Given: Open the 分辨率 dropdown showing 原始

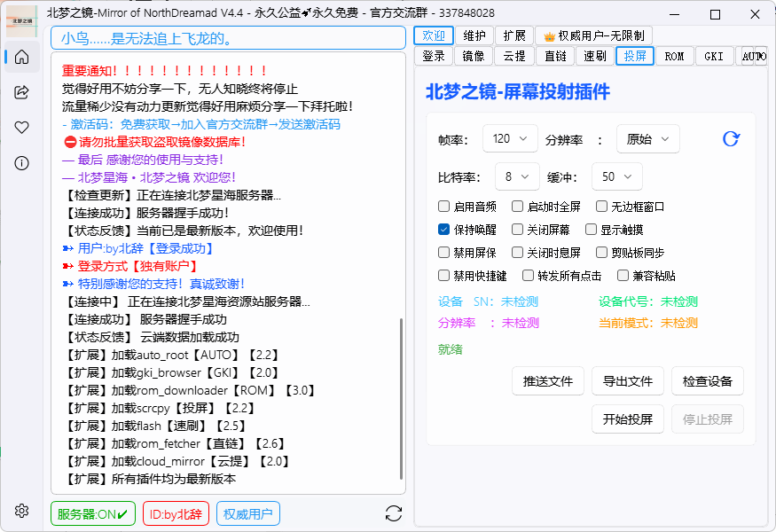Looking at the screenshot, I should [x=647, y=138].
